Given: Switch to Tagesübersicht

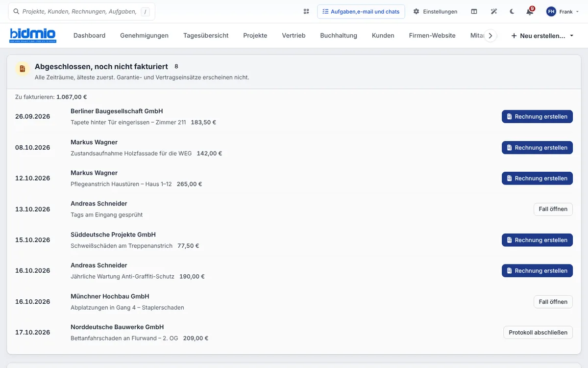Looking at the screenshot, I should point(206,35).
